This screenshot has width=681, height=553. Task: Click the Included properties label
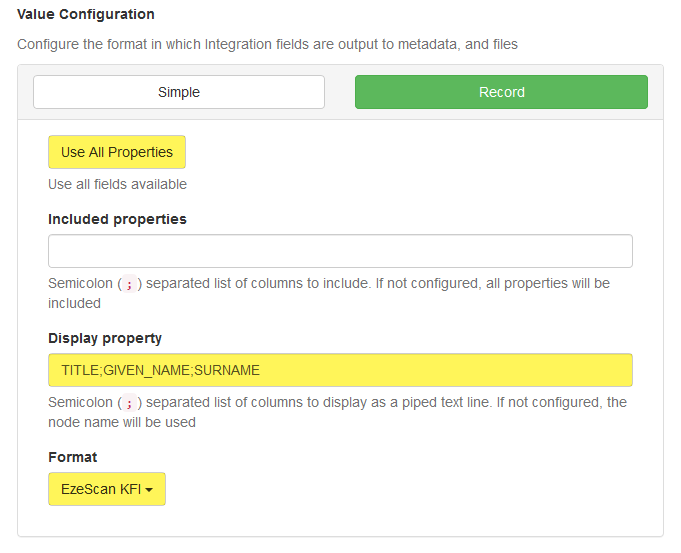click(x=117, y=219)
